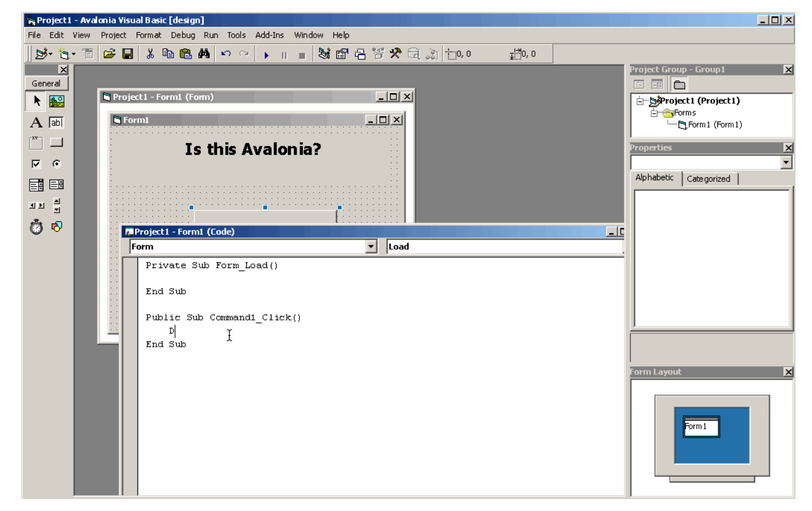This screenshot has width=812, height=511.
Task: Select the Frame control in the toolbox
Action: pyautogui.click(x=36, y=143)
